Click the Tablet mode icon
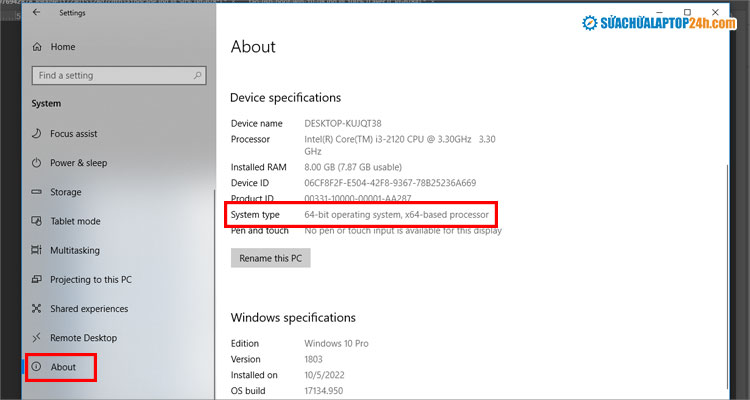The width and height of the screenshot is (750, 400). [x=36, y=221]
